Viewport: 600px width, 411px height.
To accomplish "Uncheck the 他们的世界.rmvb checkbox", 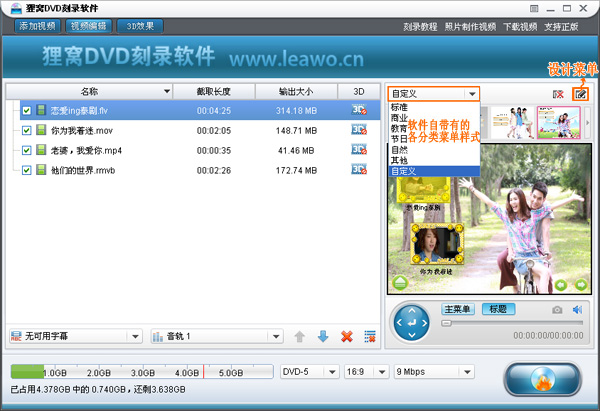I will [26, 170].
